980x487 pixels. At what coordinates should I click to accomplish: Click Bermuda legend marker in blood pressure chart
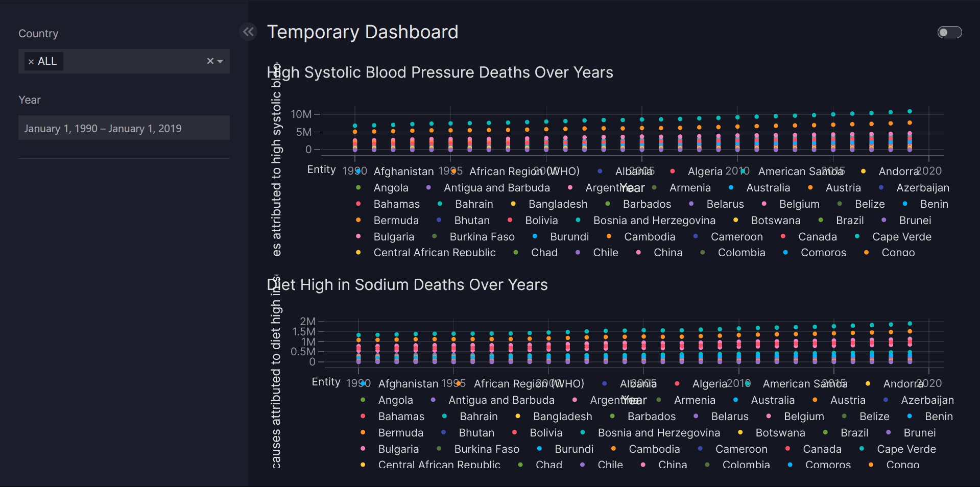pos(358,221)
